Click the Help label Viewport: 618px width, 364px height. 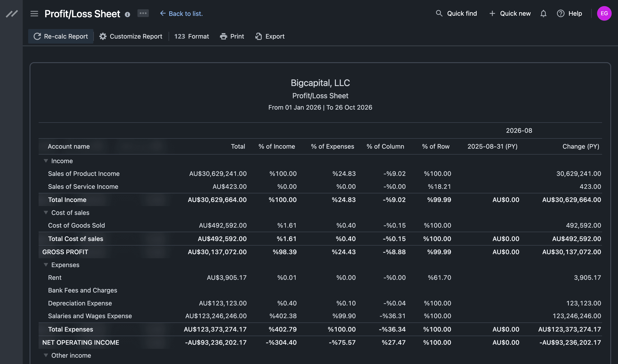pos(575,13)
